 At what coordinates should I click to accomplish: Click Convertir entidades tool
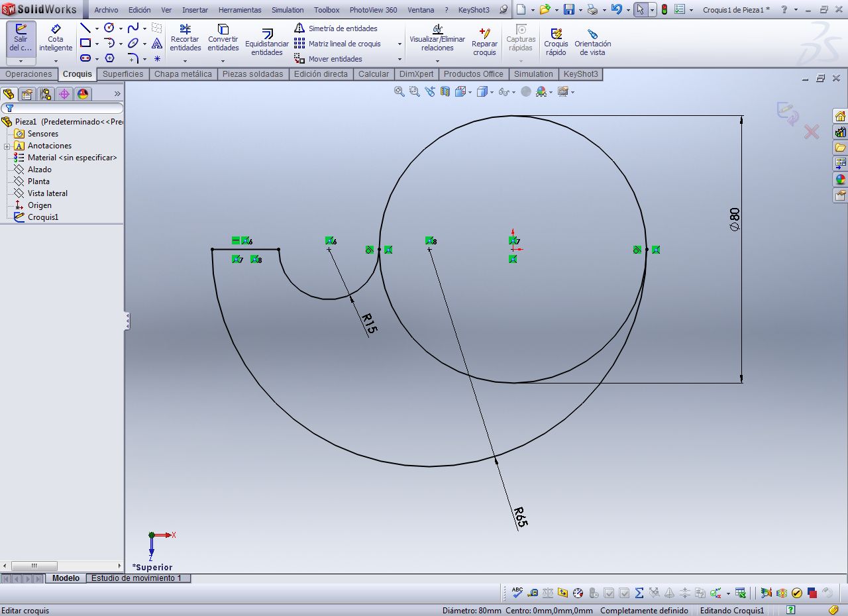(x=223, y=38)
